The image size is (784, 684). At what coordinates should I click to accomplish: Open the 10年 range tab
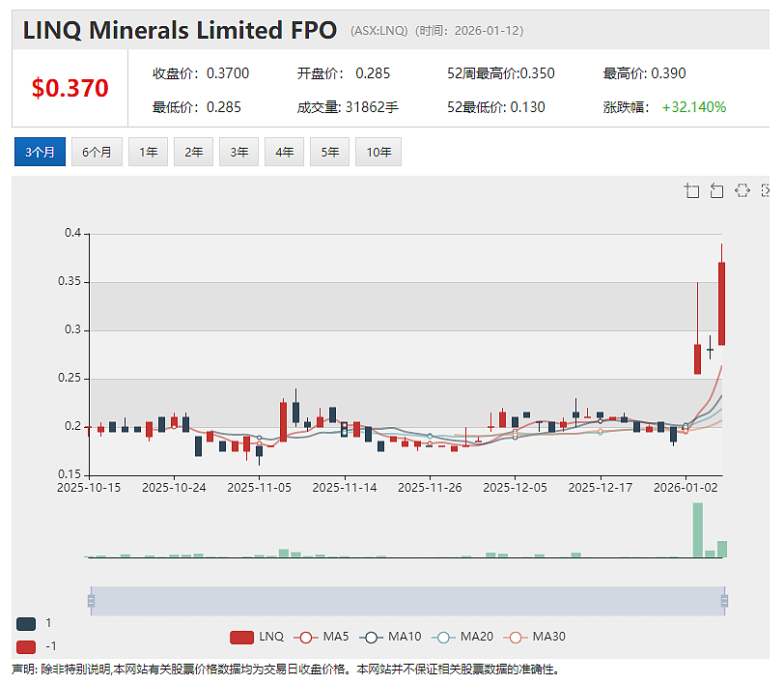(378, 152)
